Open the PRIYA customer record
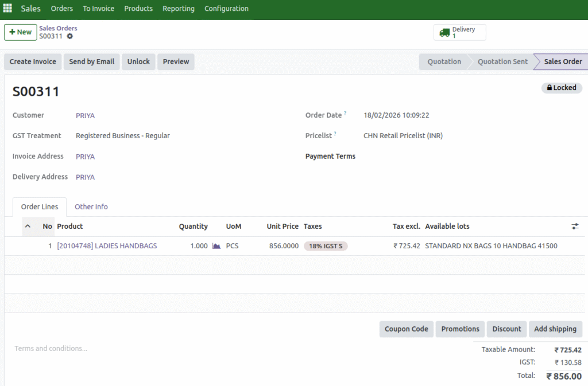The width and height of the screenshot is (588, 386). coord(85,115)
